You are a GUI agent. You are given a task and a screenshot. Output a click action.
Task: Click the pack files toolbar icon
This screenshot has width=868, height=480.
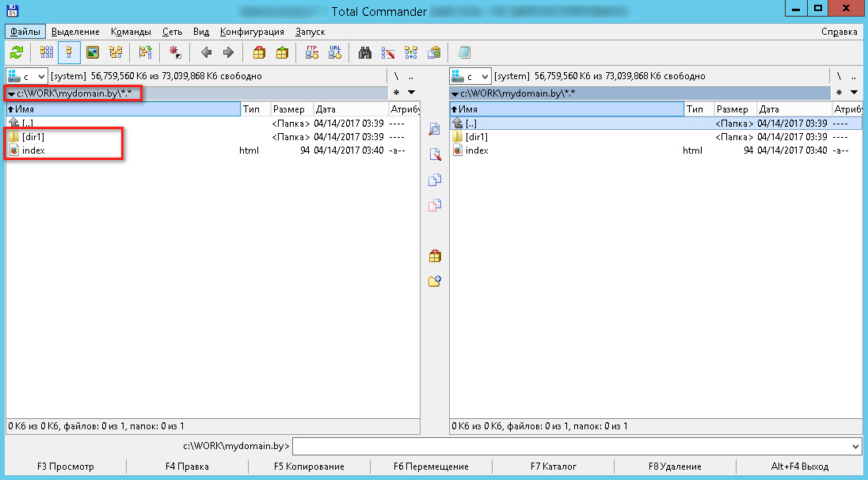tap(259, 52)
